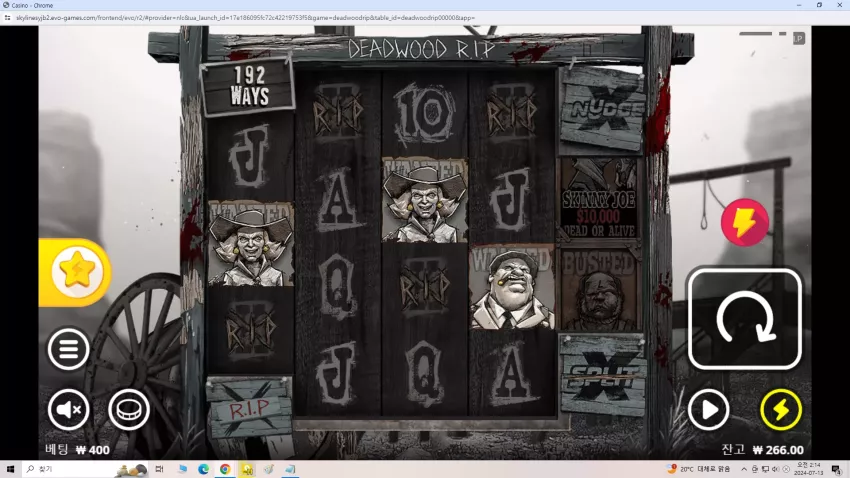Click the balance ₩ 266.00

click(778, 450)
